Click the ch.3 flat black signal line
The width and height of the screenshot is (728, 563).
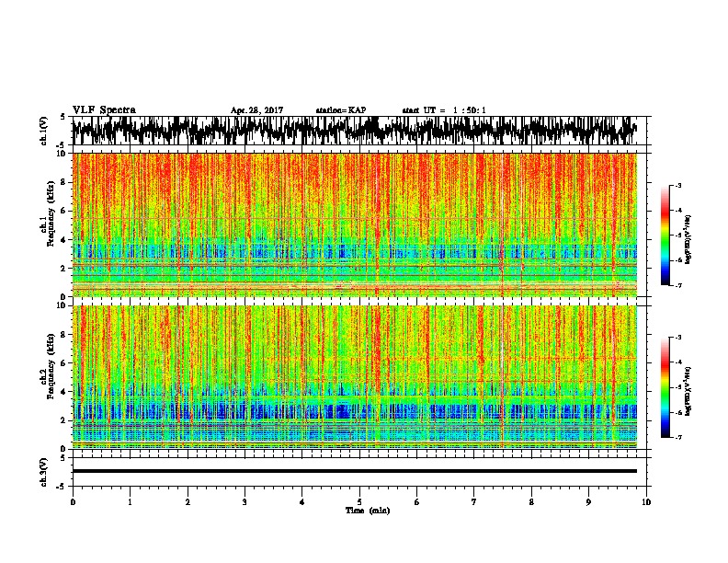click(x=354, y=471)
